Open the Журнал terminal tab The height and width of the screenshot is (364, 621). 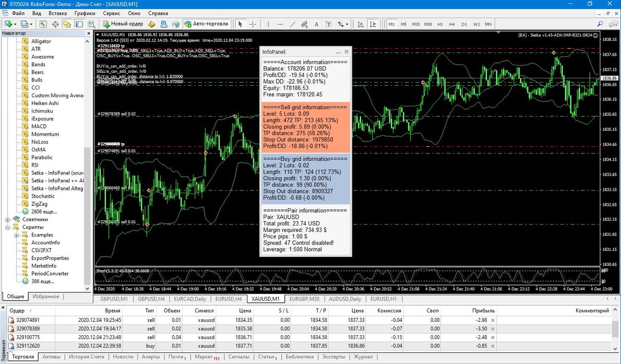coord(363,357)
